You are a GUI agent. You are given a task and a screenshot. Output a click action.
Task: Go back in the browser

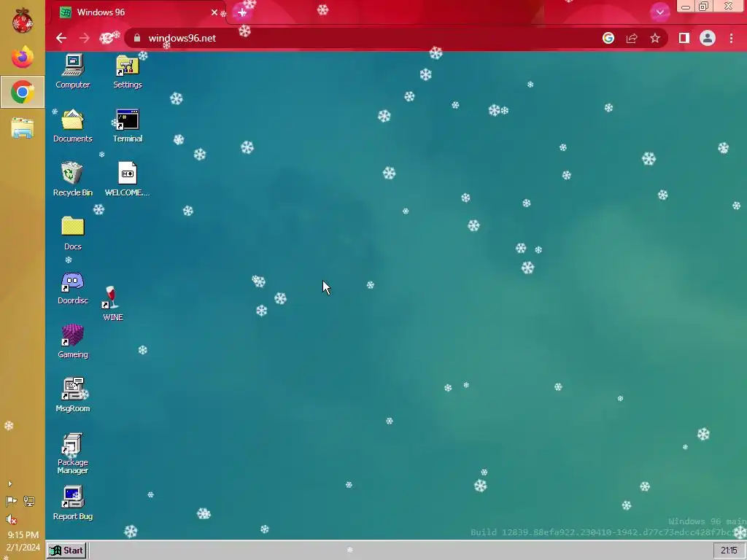click(61, 38)
